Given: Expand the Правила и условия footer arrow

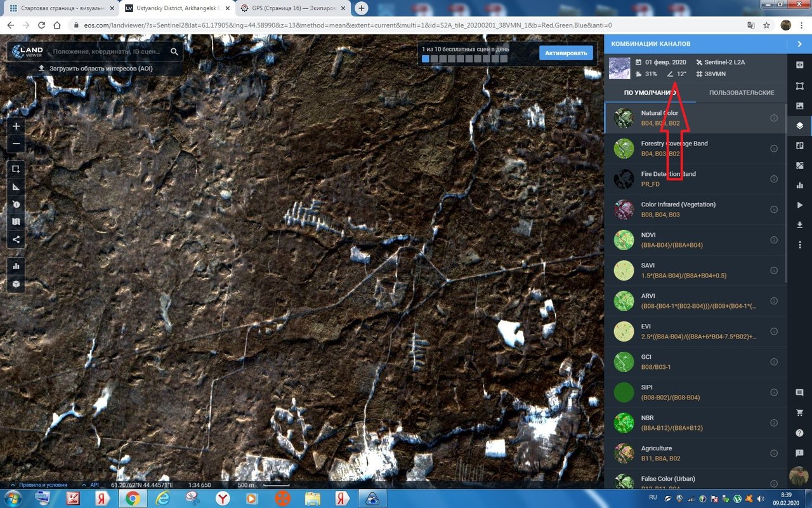Looking at the screenshot, I should click(x=13, y=485).
